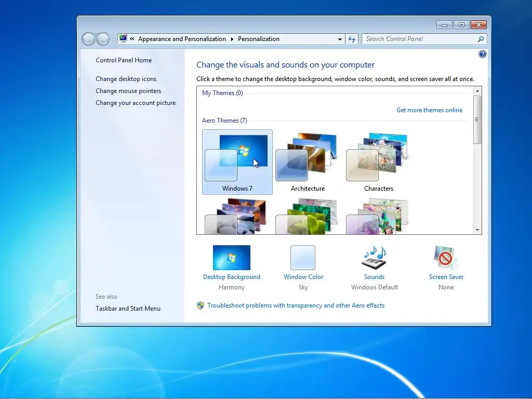Viewport: 532px width, 399px height.
Task: Click the Window Color text link
Action: click(303, 277)
